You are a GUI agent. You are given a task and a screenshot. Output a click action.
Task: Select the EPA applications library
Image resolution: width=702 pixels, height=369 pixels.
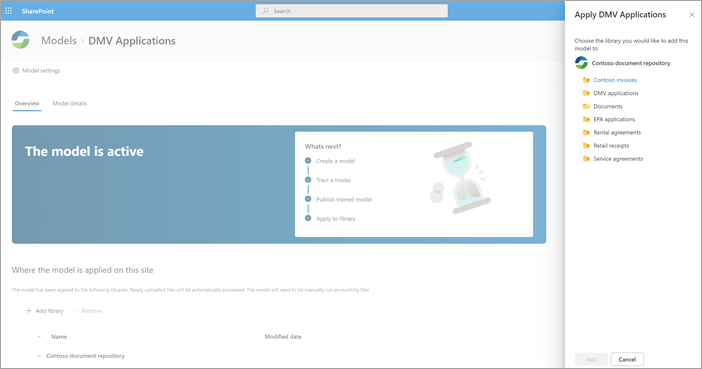pyautogui.click(x=614, y=120)
